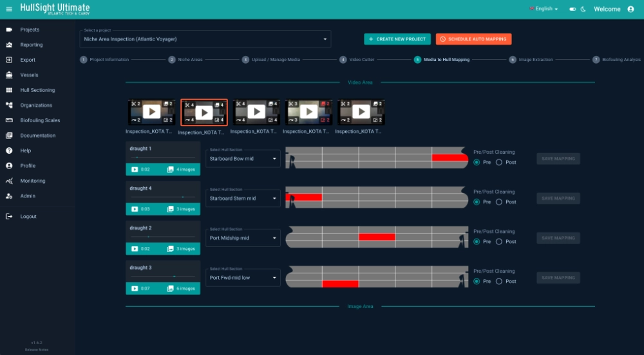The image size is (644, 355).
Task: Open the Select a project dropdown
Action: tap(205, 39)
